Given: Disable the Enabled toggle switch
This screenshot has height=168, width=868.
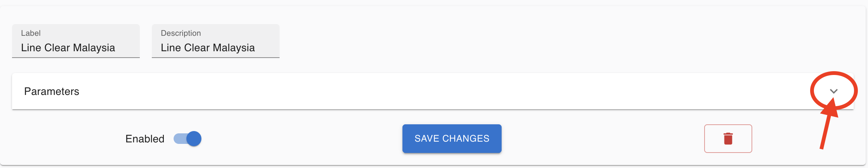Looking at the screenshot, I should coord(188,139).
